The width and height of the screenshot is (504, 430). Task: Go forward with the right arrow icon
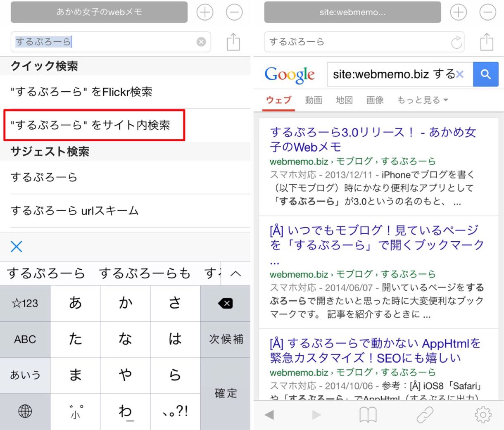pos(316,415)
